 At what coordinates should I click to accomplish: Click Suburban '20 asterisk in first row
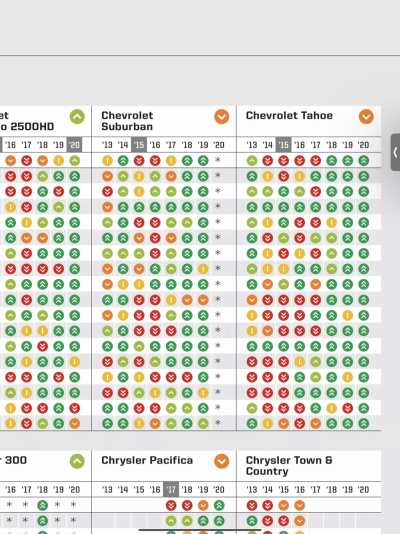point(218,160)
